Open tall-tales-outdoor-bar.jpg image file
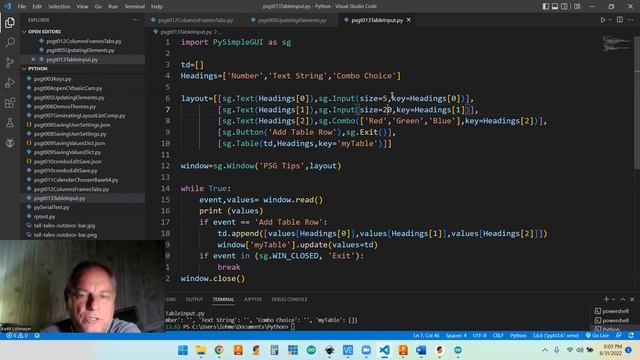The width and height of the screenshot is (640, 360). (x=64, y=225)
